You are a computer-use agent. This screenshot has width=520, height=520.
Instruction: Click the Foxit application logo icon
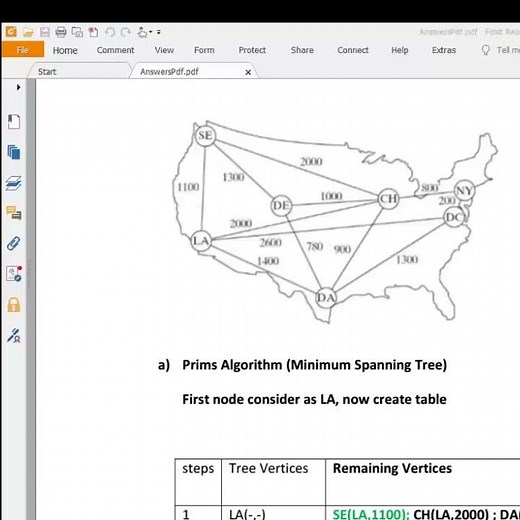coord(11,32)
